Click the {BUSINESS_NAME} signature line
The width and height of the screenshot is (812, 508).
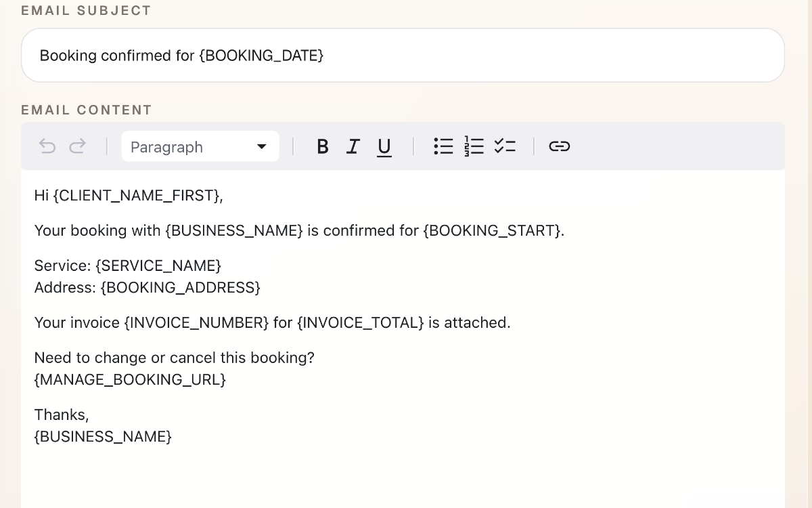[103, 437]
